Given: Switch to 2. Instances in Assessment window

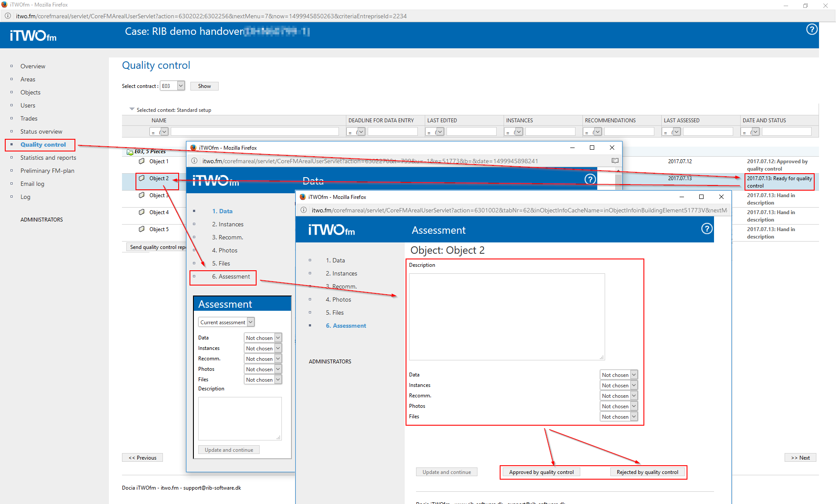Looking at the screenshot, I should point(341,274).
